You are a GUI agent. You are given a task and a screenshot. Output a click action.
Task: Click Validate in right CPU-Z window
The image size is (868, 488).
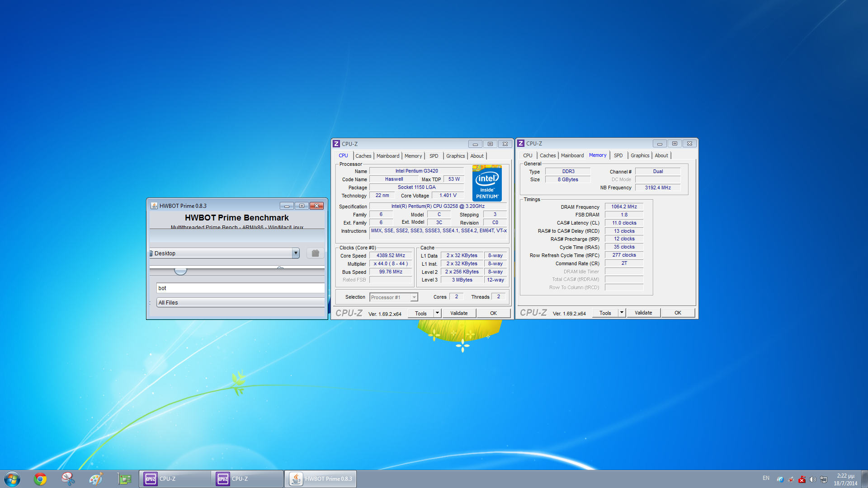pyautogui.click(x=643, y=313)
